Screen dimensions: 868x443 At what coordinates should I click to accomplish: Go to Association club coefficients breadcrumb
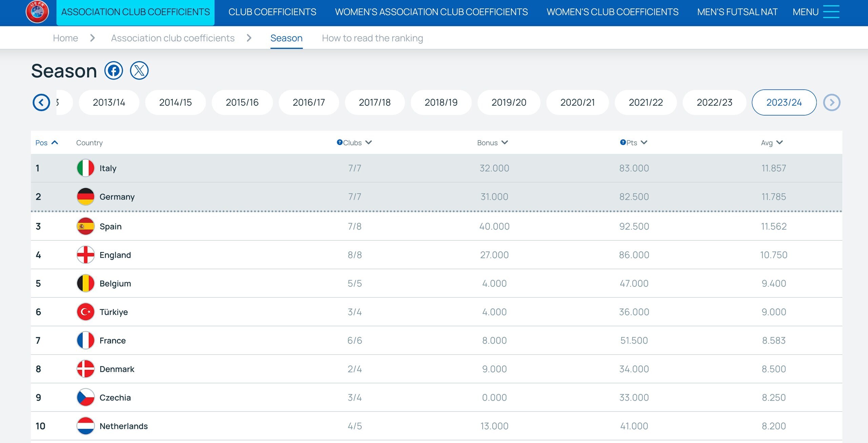coord(173,38)
